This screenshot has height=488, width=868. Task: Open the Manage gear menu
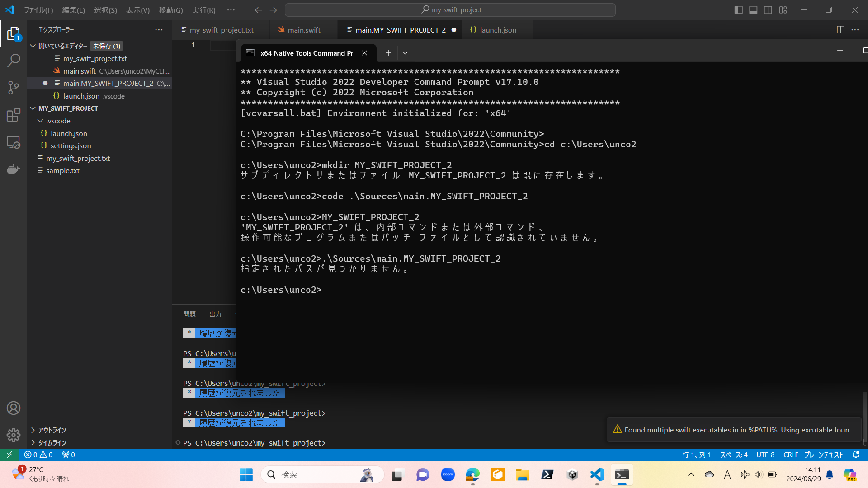pos(14,435)
